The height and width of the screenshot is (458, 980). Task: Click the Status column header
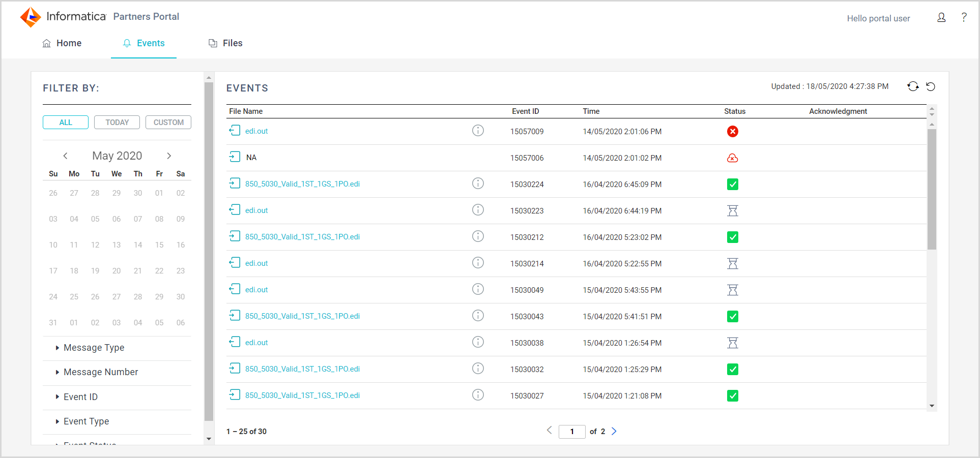click(x=735, y=111)
